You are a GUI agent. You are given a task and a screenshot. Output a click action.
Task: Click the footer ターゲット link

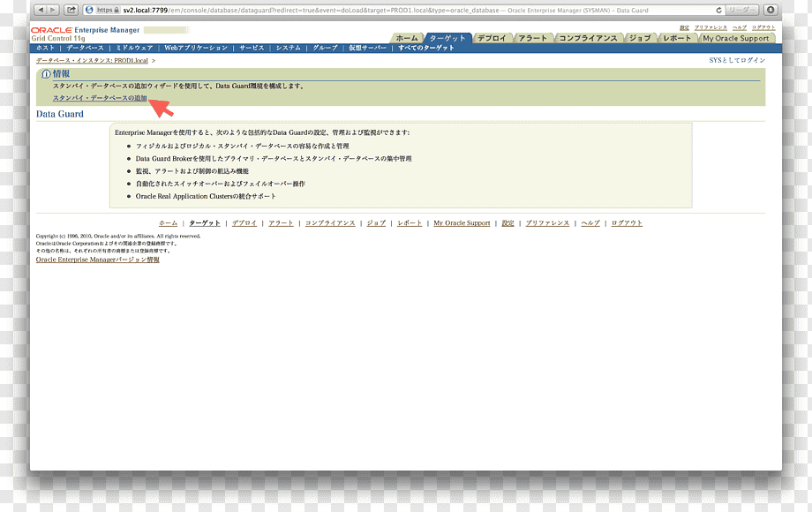[205, 223]
